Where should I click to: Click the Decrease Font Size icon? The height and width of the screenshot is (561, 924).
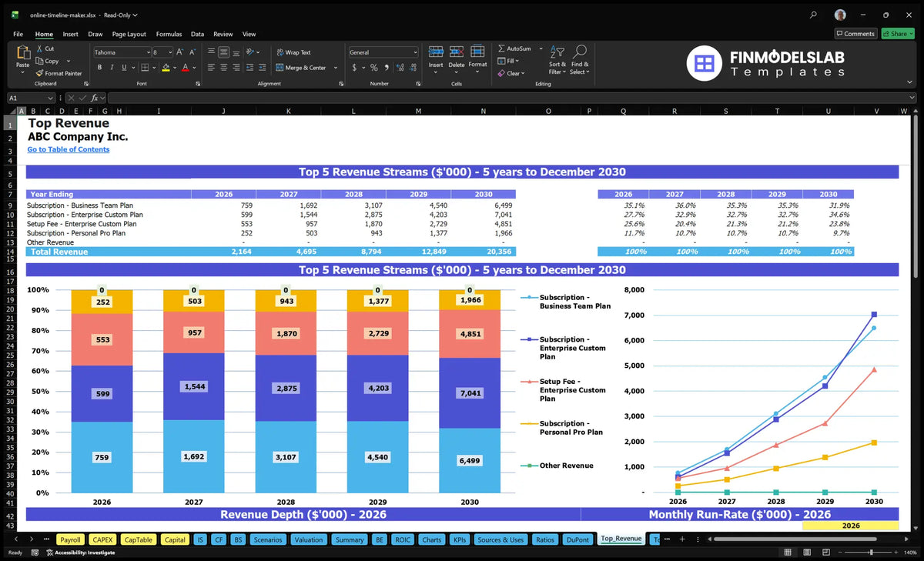click(x=192, y=52)
